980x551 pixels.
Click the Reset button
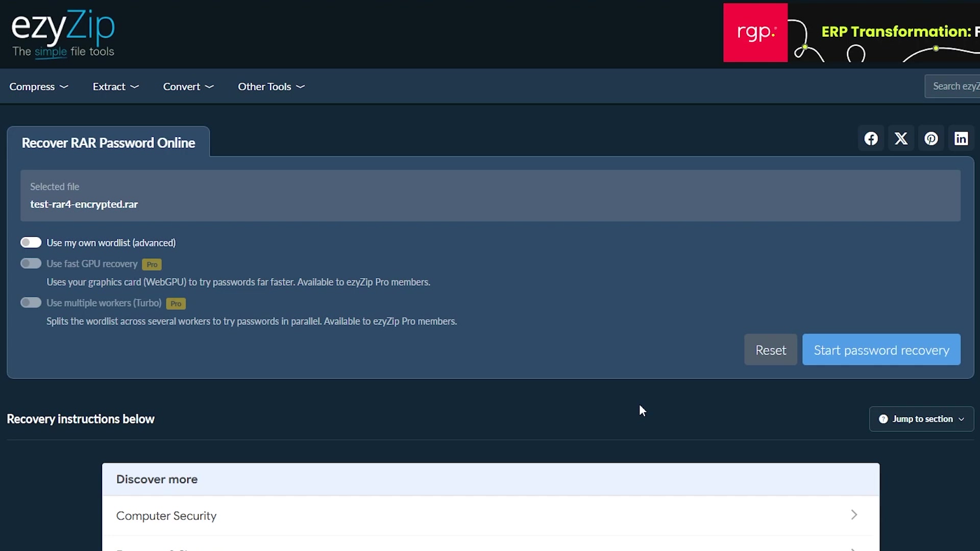tap(770, 350)
